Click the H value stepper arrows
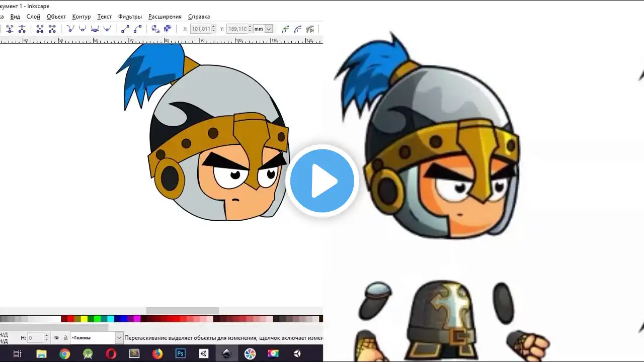The height and width of the screenshot is (362, 644). click(x=47, y=338)
